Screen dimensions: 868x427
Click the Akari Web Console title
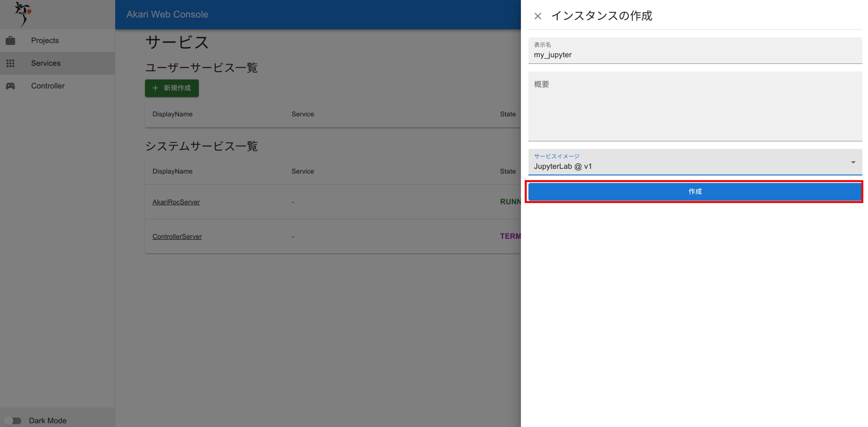tap(167, 14)
